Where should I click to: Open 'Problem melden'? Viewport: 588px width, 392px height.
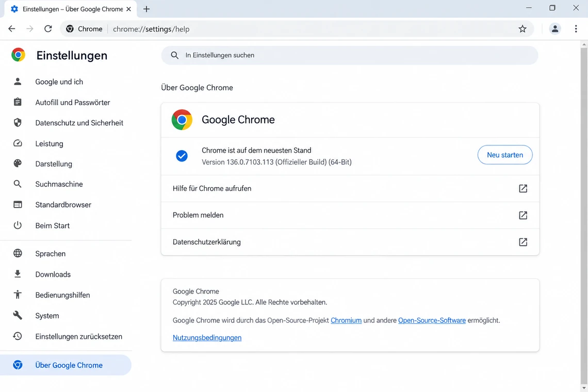pos(350,215)
